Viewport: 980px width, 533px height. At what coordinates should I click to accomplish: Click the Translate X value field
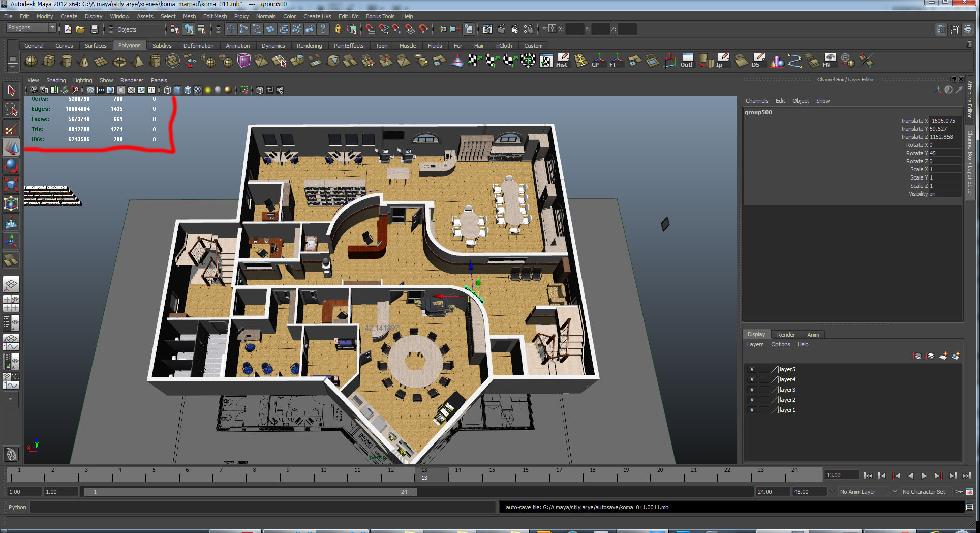pos(943,121)
